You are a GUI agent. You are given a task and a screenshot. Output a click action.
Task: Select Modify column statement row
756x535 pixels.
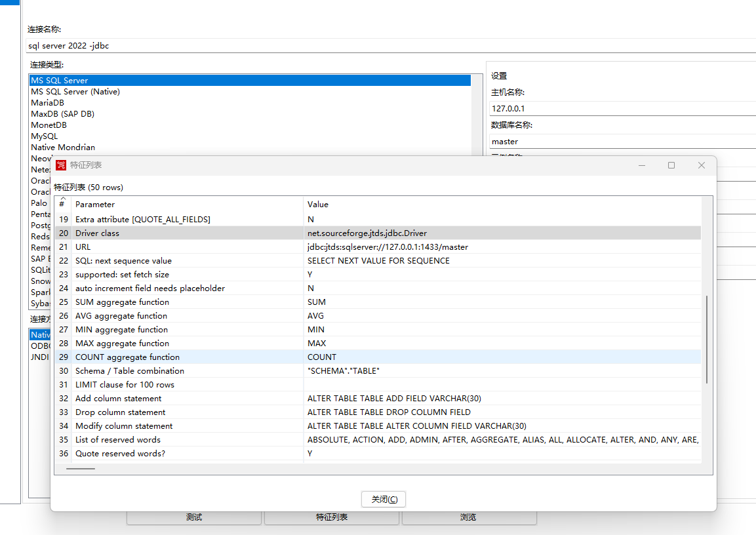point(378,426)
